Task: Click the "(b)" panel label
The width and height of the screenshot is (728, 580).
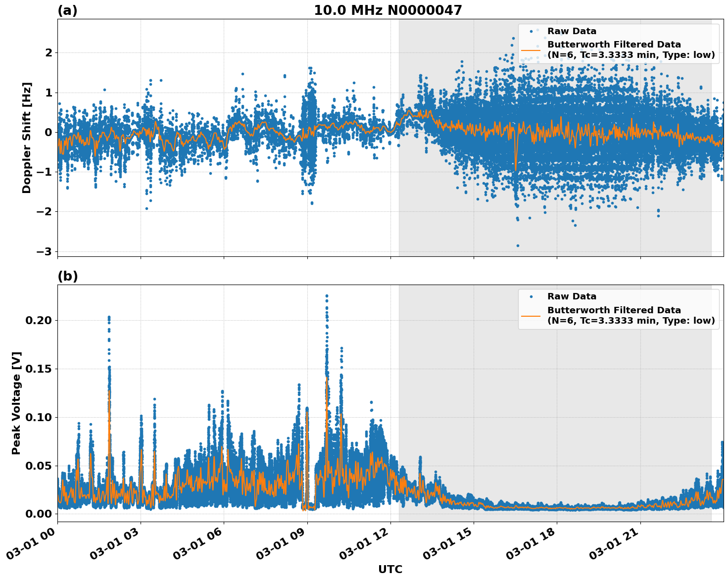Action: [x=67, y=276]
